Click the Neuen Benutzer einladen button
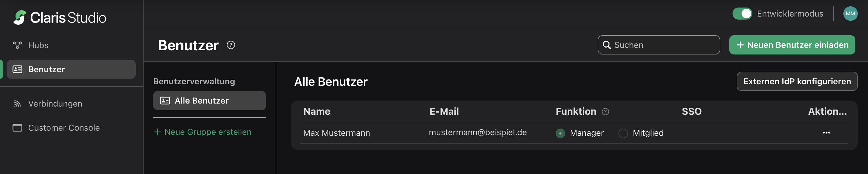The height and width of the screenshot is (174, 868). click(792, 45)
